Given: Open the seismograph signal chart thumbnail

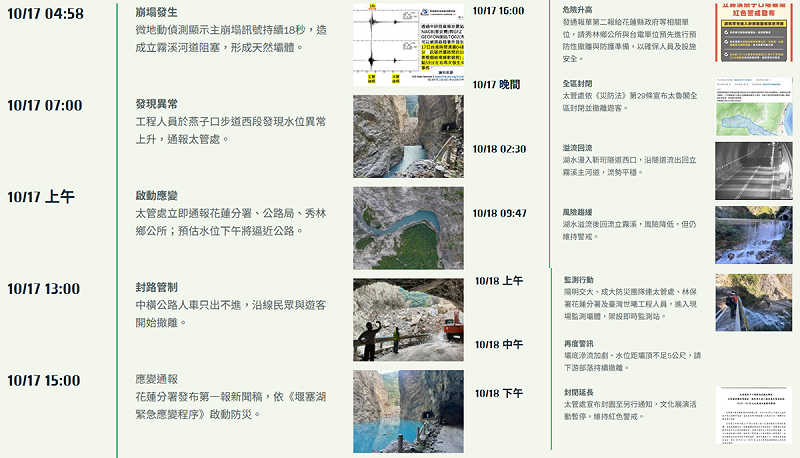Looking at the screenshot, I should [408, 42].
